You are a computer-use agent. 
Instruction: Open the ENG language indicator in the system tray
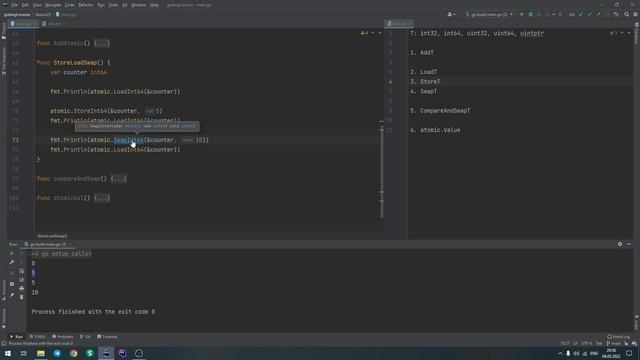coord(594,353)
